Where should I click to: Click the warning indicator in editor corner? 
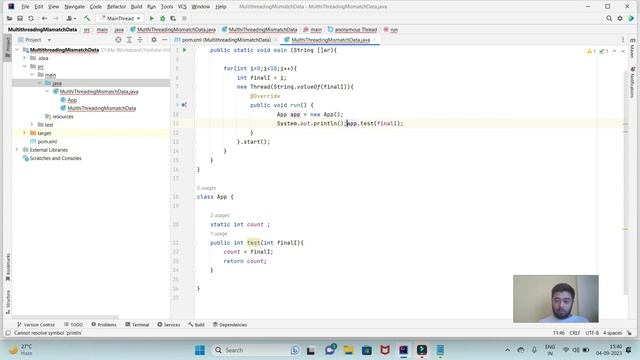coord(591,51)
